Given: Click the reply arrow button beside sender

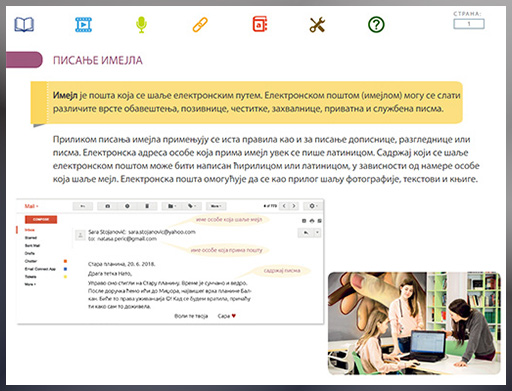Looking at the screenshot, I should (x=306, y=233).
